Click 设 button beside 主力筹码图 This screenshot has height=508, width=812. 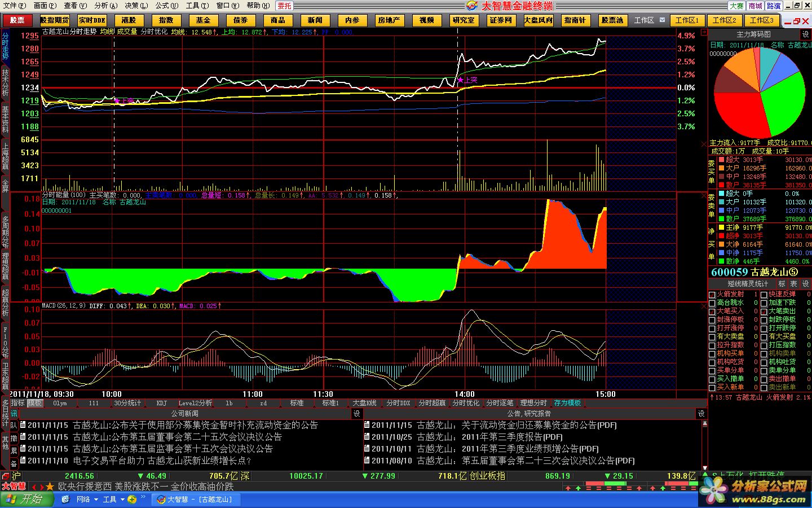tap(805, 34)
